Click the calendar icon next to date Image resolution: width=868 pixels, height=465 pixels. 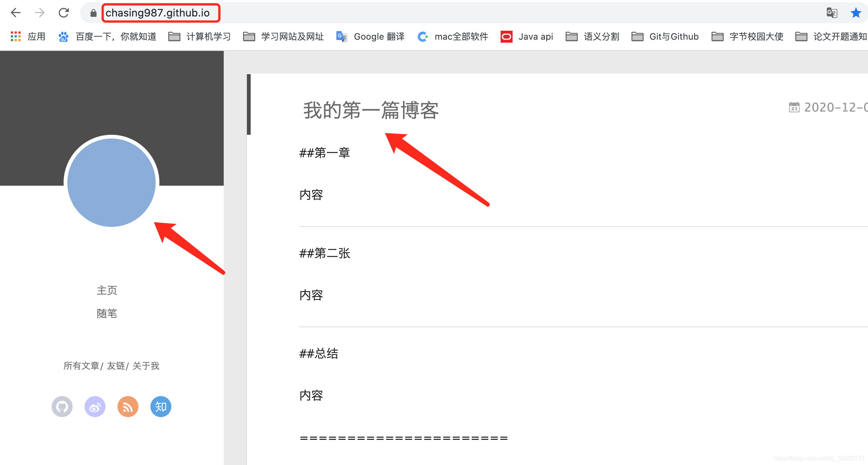pyautogui.click(x=794, y=107)
